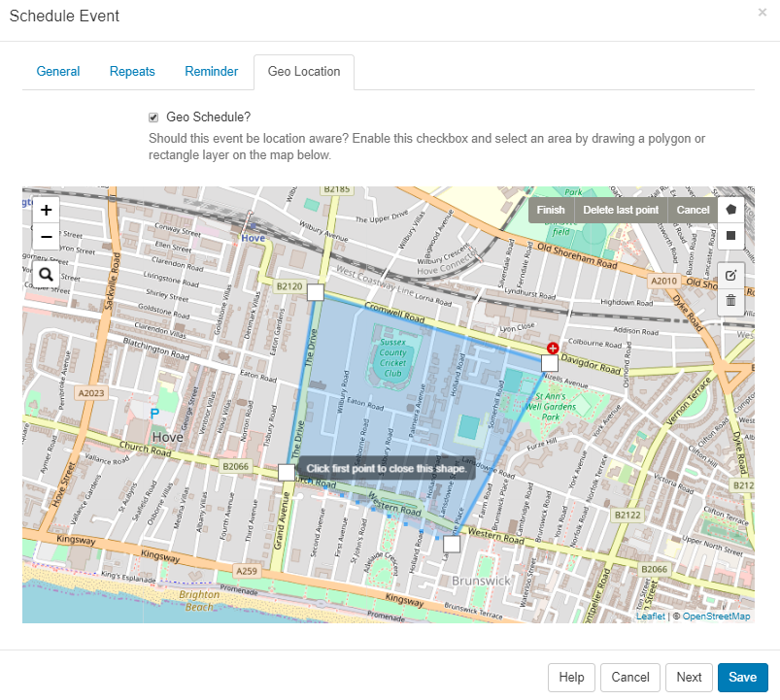Disable the Geo Schedule checkbox
780x700 pixels.
(153, 117)
